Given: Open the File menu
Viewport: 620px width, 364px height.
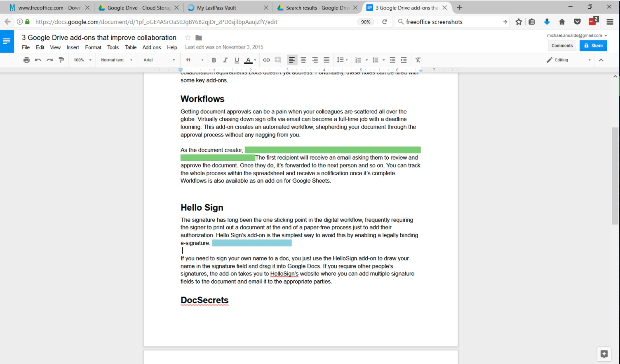Looking at the screenshot, I should point(26,47).
